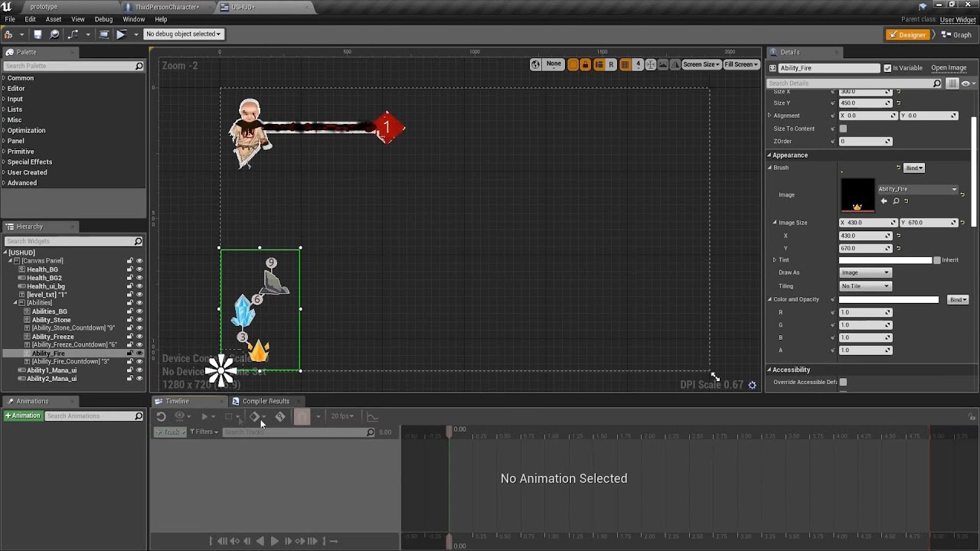
Task: Open the 'Screen Size' dropdown
Action: point(701,64)
